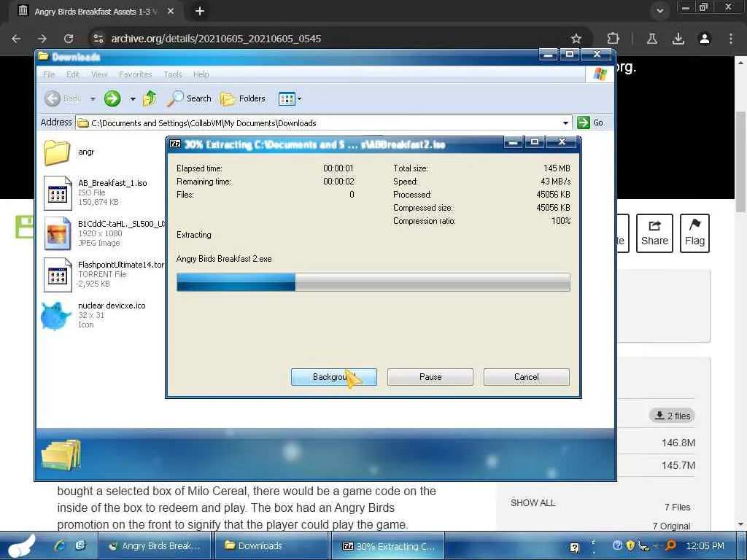The height and width of the screenshot is (560, 747).
Task: Open the Address bar dropdown list
Action: tap(565, 122)
